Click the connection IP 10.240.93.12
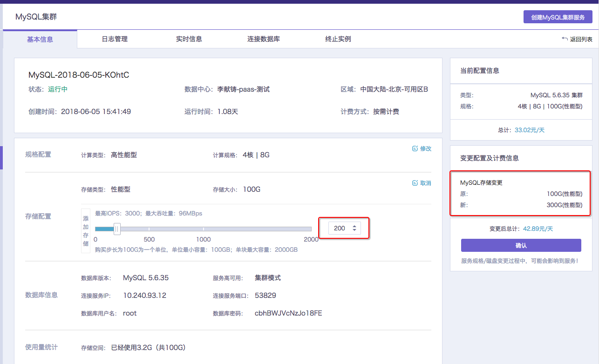 point(144,296)
